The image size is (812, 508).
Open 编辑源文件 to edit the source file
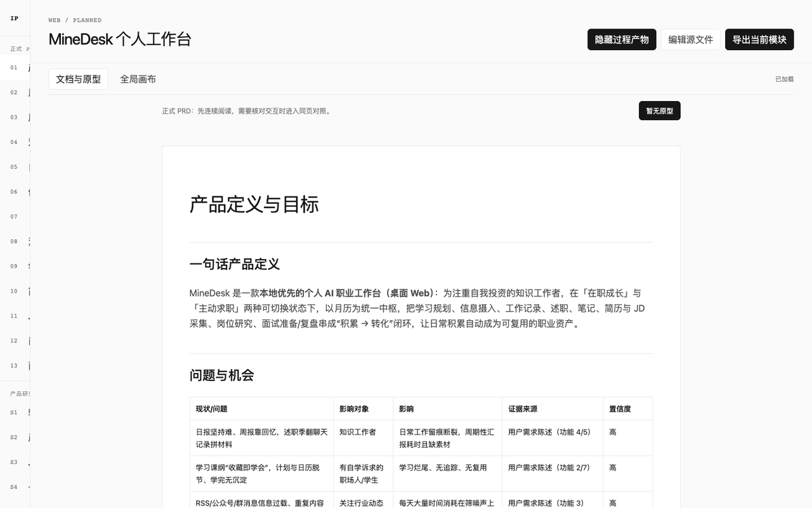[691, 39]
